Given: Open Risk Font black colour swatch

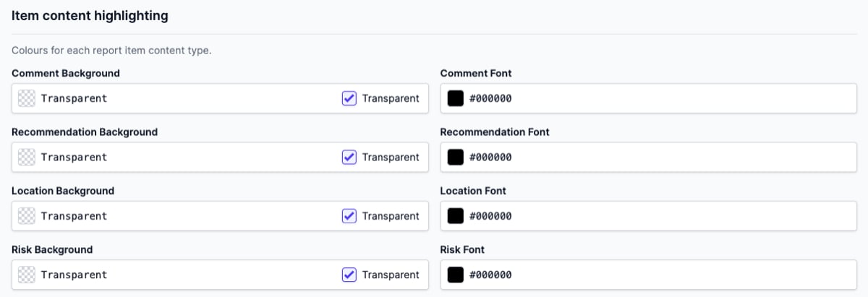Looking at the screenshot, I should (455, 275).
